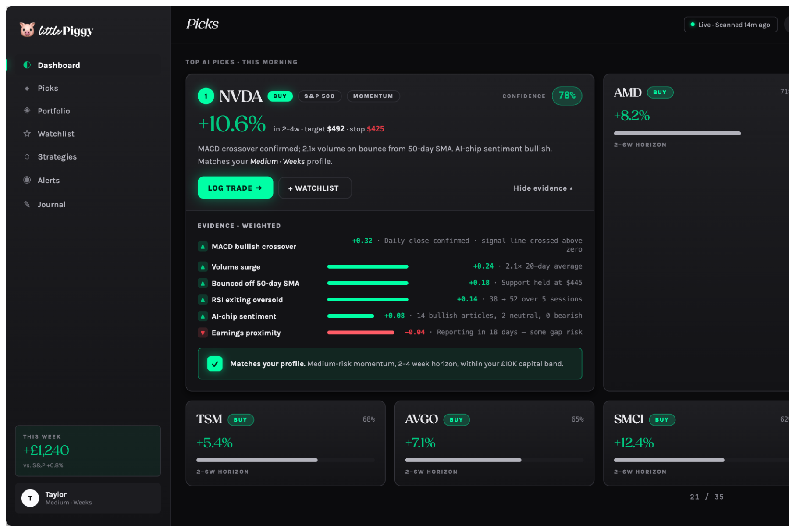
Task: Click Taylor's avatar circle
Action: click(x=30, y=498)
